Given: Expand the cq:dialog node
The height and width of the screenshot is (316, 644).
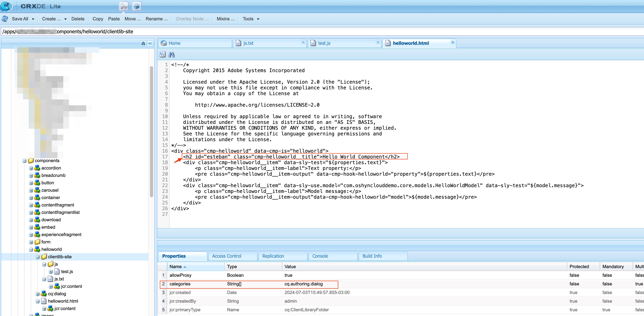Looking at the screenshot, I should pos(38,294).
